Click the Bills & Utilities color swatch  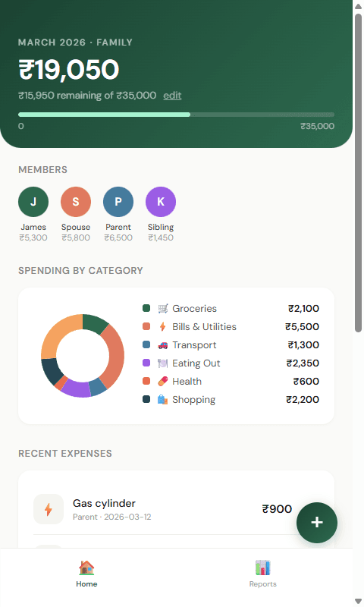coord(146,326)
